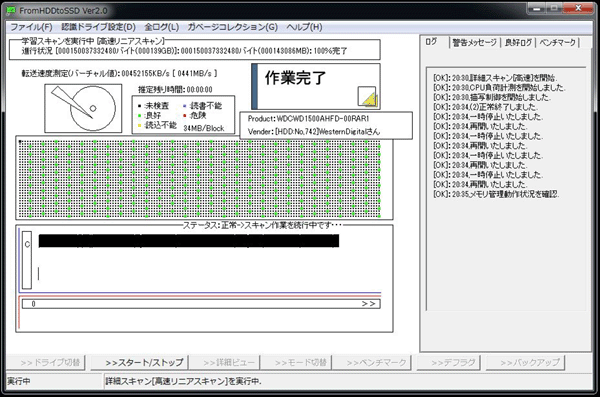The height and width of the screenshot is (397, 600).
Task: Click the black scan progress bar
Action: tap(189, 241)
